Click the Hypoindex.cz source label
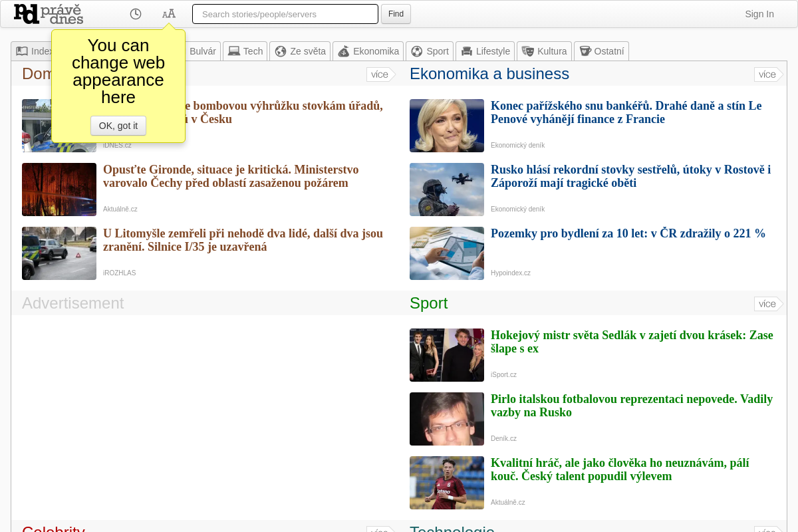The height and width of the screenshot is (532, 798). pos(511,273)
